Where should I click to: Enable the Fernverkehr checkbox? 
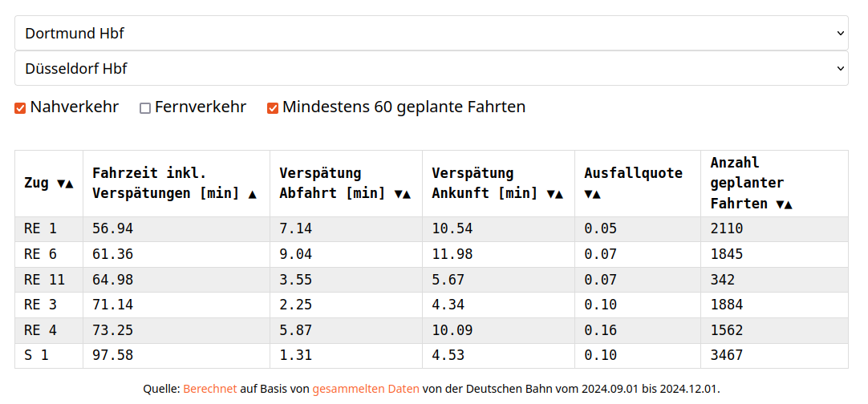145,108
